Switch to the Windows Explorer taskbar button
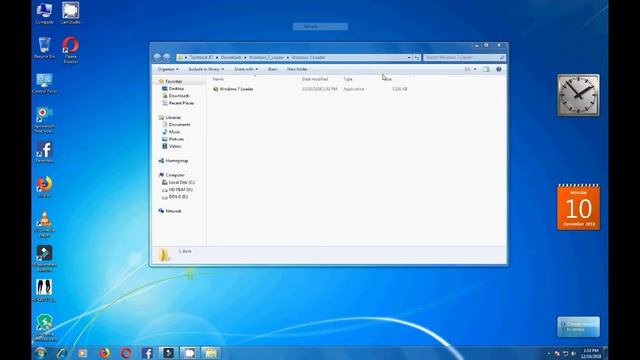The width and height of the screenshot is (640, 360). [x=211, y=353]
